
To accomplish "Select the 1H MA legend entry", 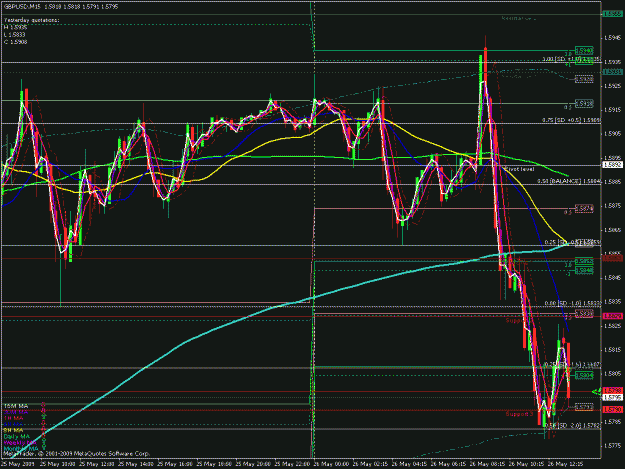I will [x=14, y=418].
